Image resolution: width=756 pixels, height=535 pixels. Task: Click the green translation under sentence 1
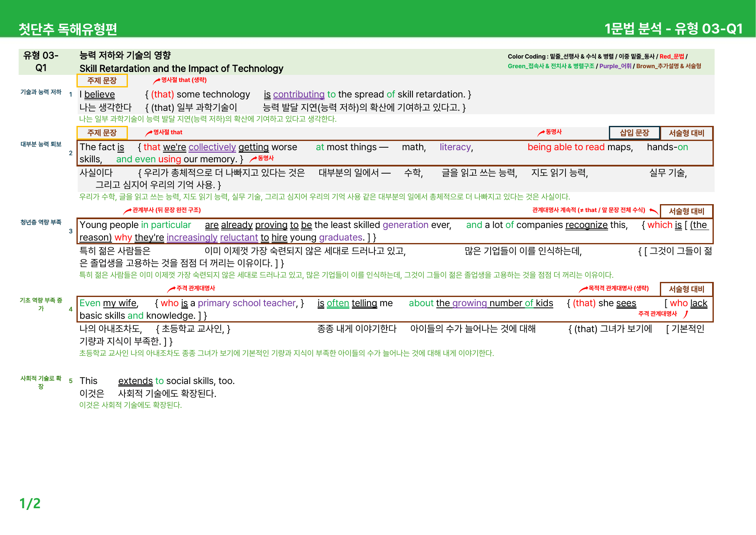click(x=208, y=119)
